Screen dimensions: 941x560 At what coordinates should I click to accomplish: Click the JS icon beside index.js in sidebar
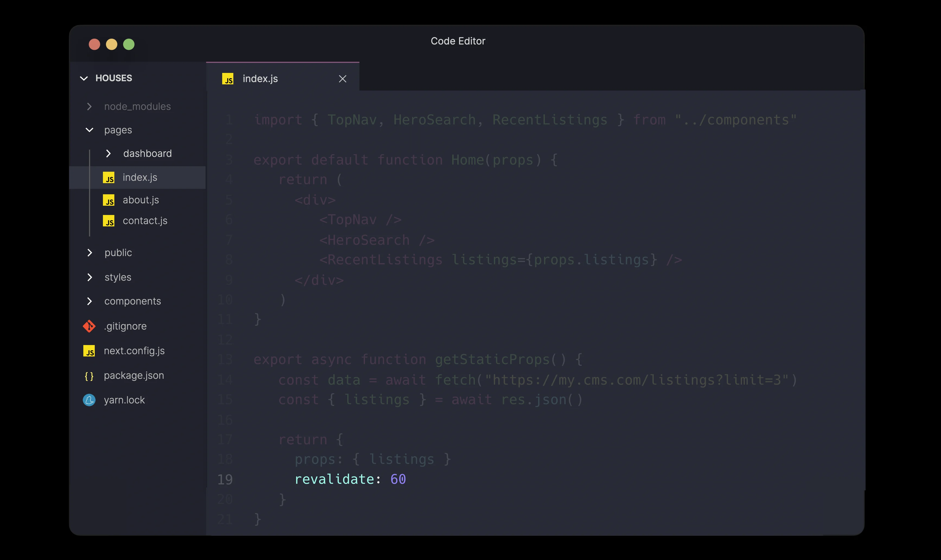[x=108, y=177]
